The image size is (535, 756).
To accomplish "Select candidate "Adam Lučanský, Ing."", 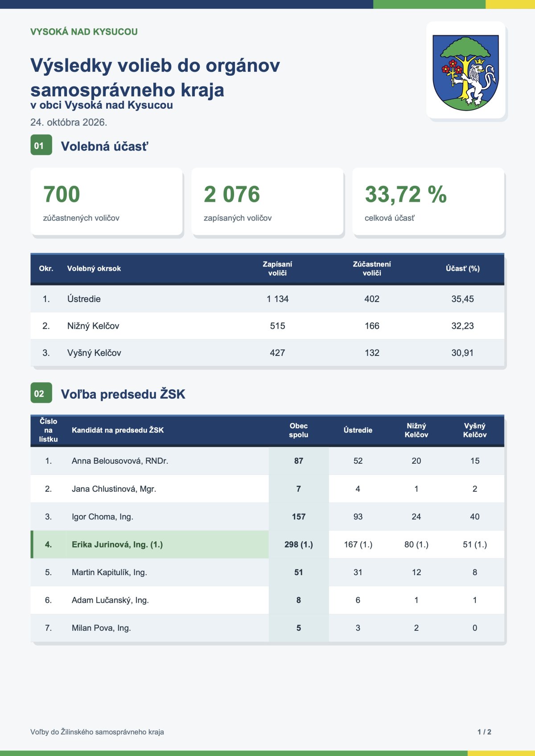I will [110, 600].
